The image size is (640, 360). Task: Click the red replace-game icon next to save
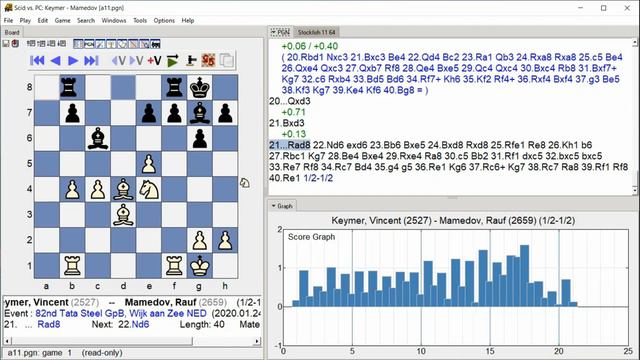point(15,43)
